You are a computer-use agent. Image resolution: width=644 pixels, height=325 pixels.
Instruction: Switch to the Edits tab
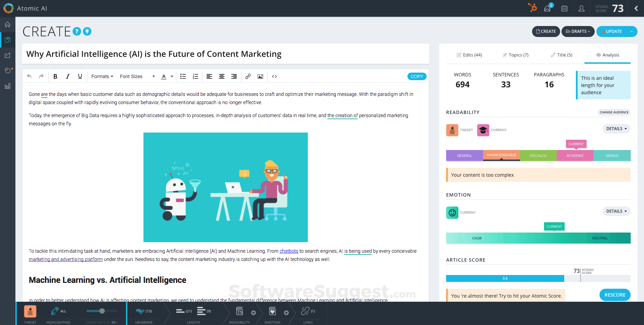(x=469, y=55)
